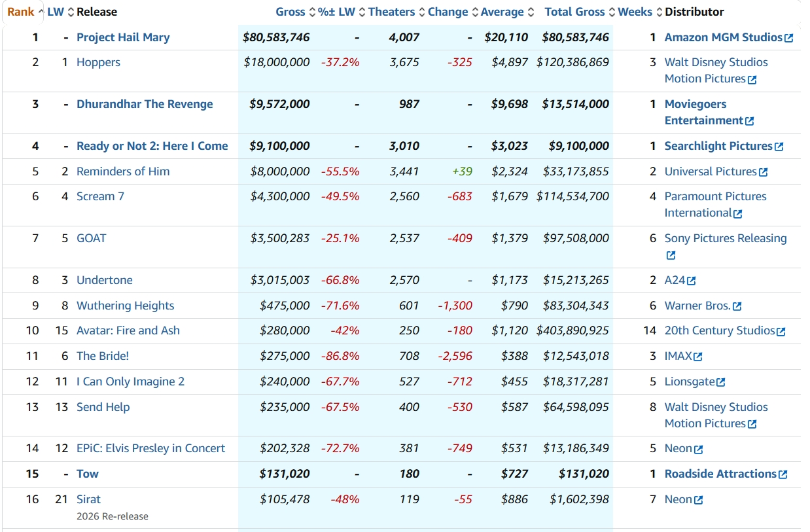810x532 pixels.
Task: Click external link icon next to Roadside Attractions
Action: [783, 474]
